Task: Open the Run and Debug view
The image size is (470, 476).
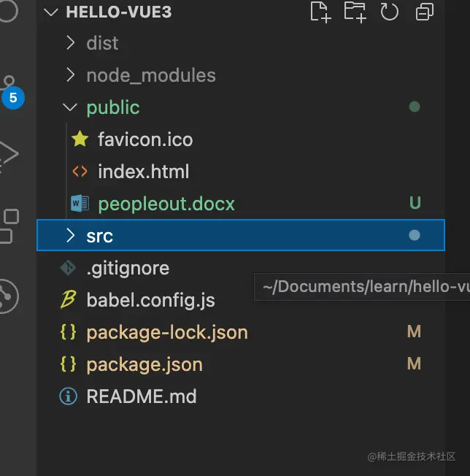Action: coord(8,155)
